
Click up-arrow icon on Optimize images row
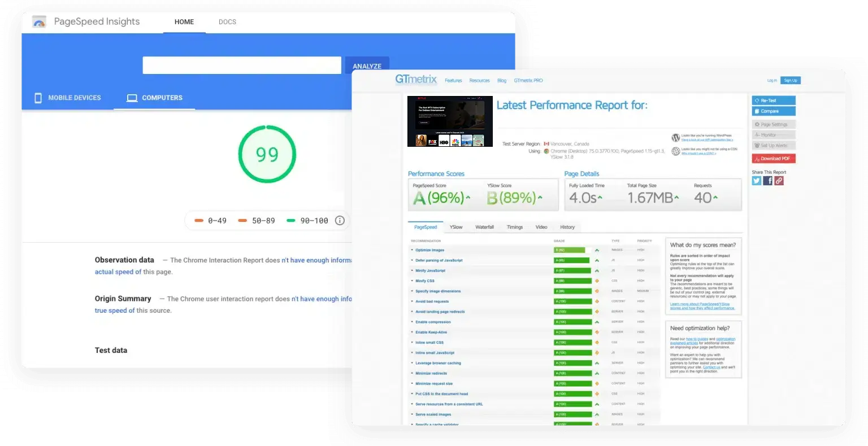pos(597,250)
